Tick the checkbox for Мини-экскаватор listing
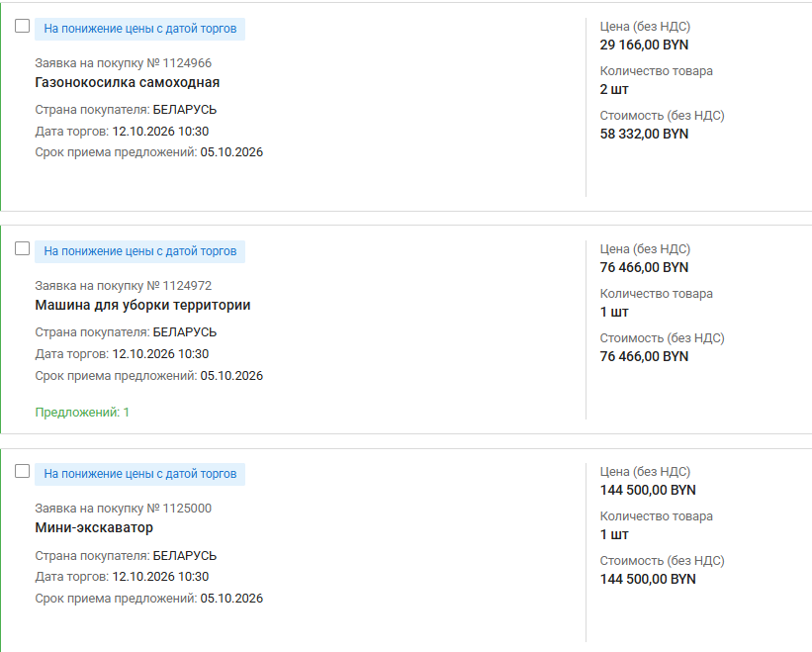The height and width of the screenshot is (652, 812). (23, 471)
